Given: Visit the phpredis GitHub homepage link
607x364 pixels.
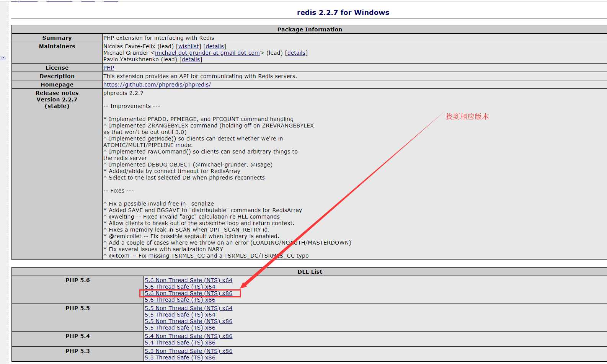Looking at the screenshot, I should pyautogui.click(x=157, y=85).
